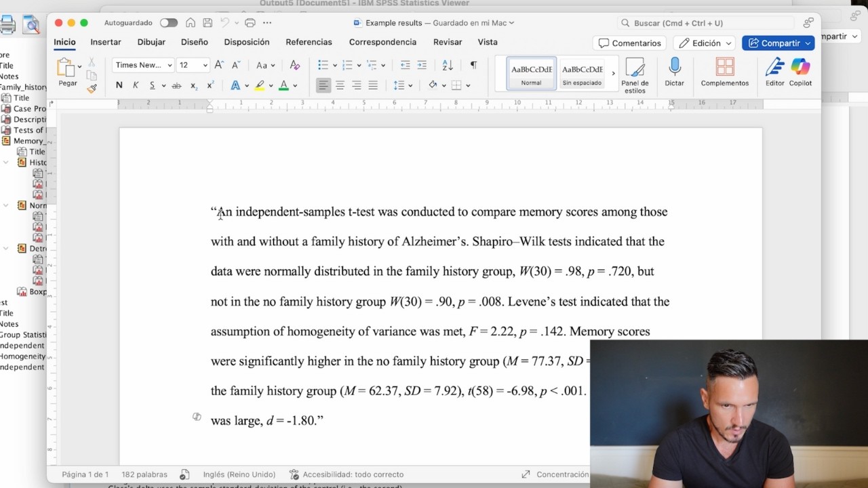The width and height of the screenshot is (868, 488).
Task: Open the numbered list dropdown arrow
Action: (358, 66)
